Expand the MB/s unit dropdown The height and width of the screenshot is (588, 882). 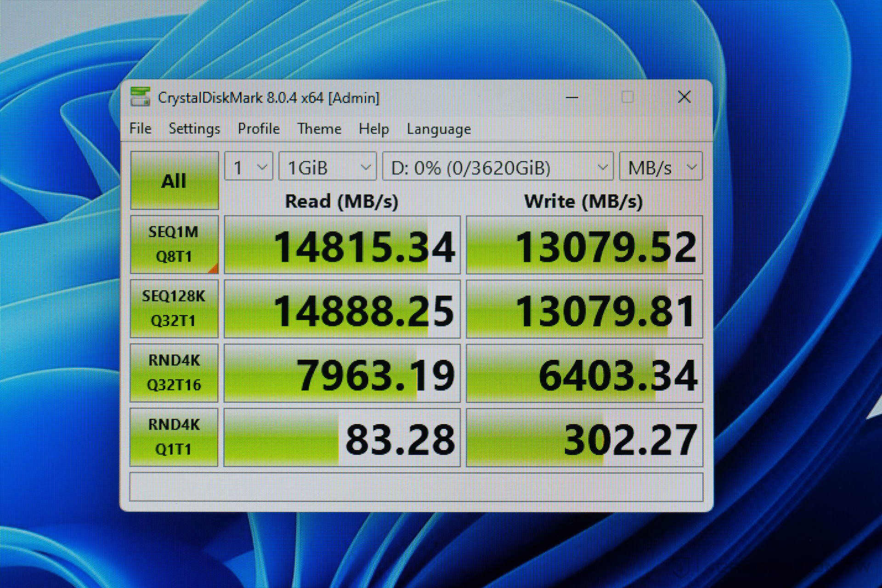point(661,166)
